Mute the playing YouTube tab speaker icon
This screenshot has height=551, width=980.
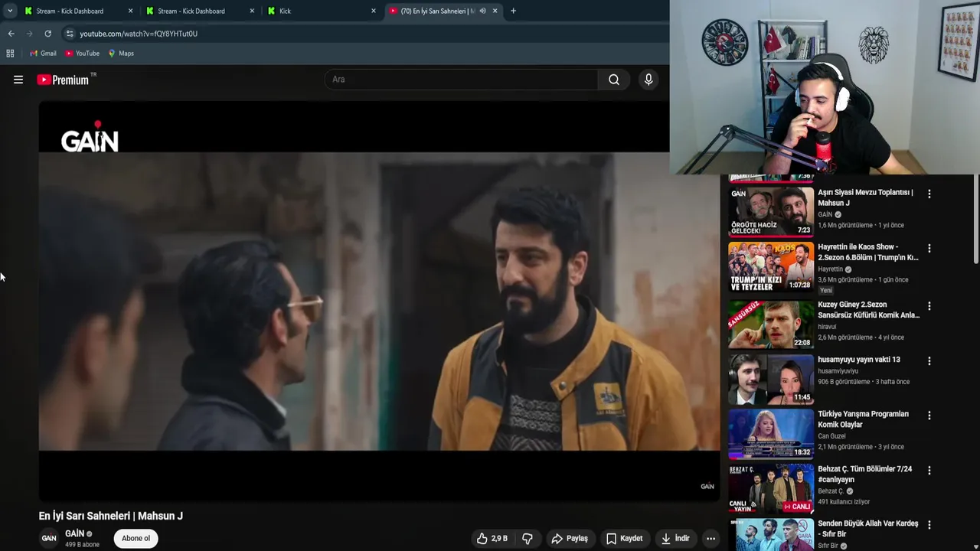482,11
